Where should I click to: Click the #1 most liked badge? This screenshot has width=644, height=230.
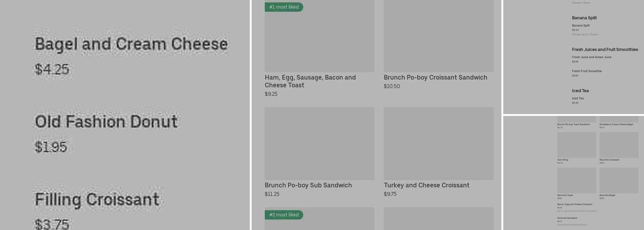point(284,7)
